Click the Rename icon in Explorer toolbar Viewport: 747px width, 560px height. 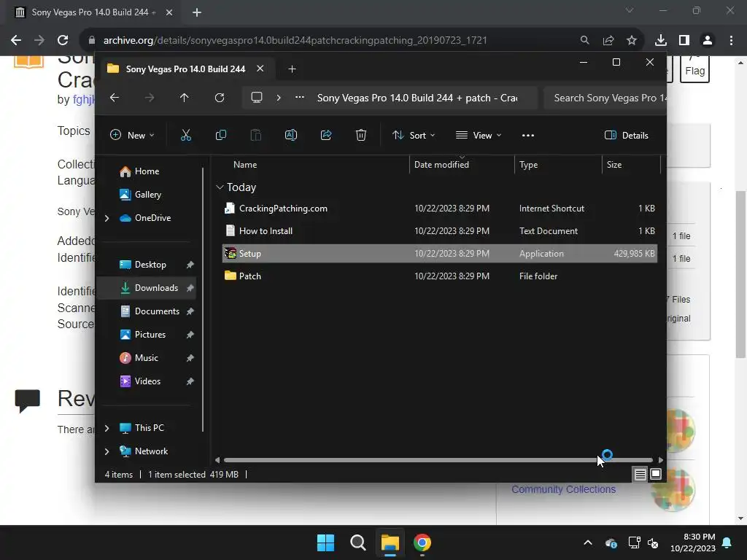[x=290, y=135]
